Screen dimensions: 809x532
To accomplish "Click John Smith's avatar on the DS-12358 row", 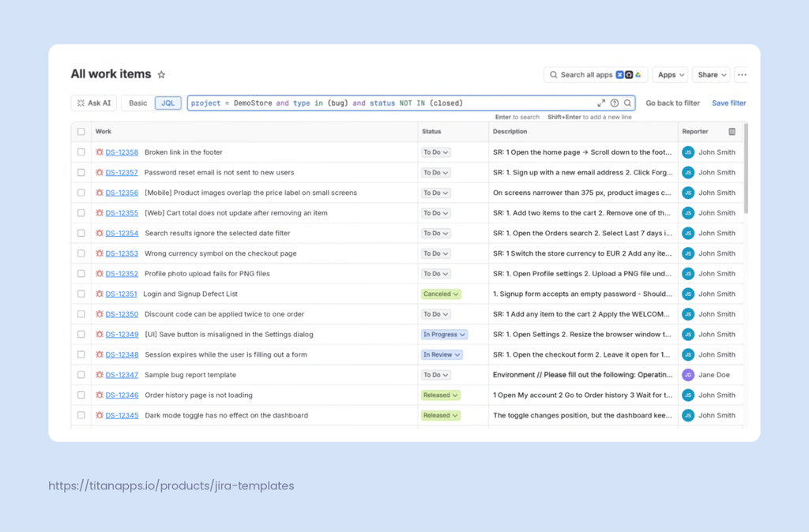I will [x=688, y=152].
